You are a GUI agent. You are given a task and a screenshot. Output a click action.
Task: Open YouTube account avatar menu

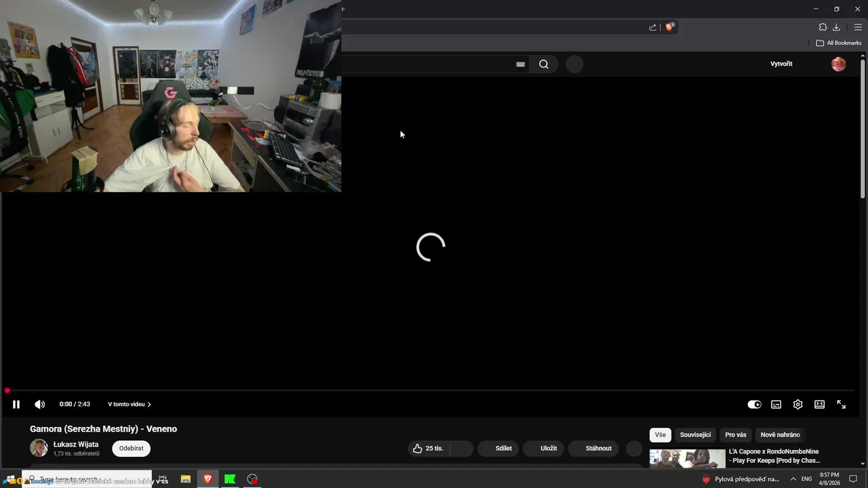pos(839,64)
